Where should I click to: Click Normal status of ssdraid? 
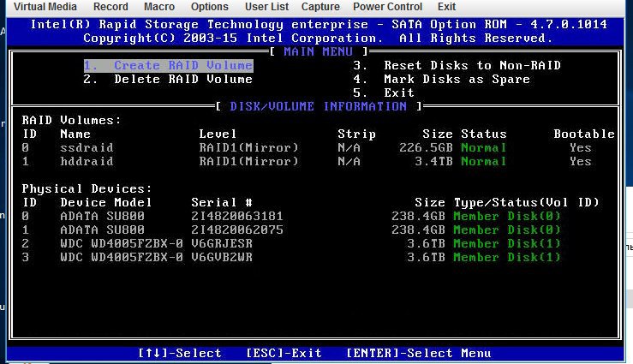(484, 147)
